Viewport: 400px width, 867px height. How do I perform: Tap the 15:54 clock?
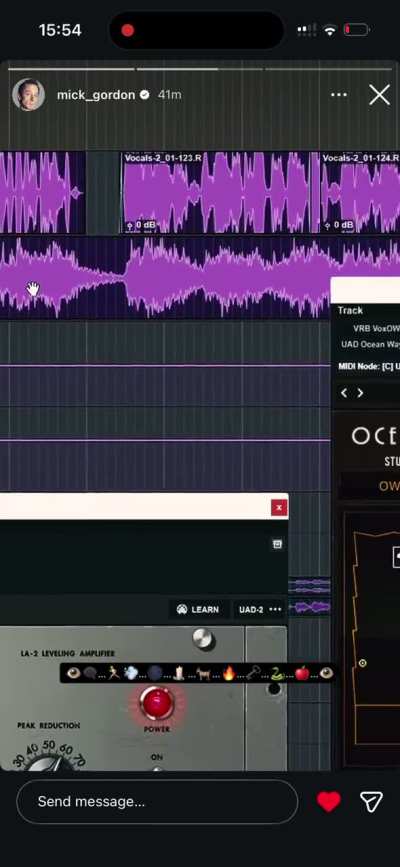click(x=60, y=30)
